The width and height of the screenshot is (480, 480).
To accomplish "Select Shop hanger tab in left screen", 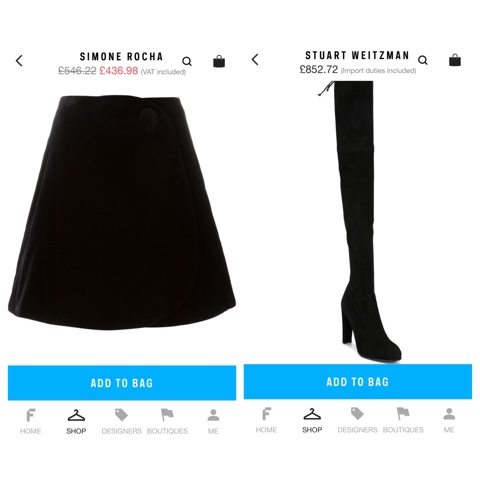I will point(76,421).
